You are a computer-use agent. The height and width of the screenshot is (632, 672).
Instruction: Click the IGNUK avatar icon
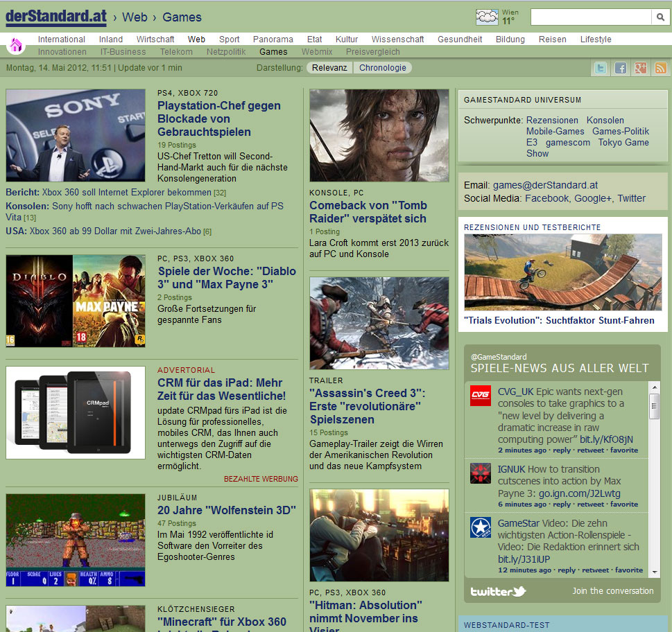coord(481,473)
